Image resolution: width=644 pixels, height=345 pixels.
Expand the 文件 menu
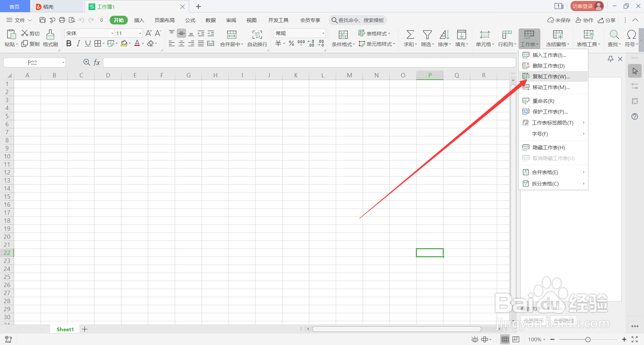click(19, 20)
